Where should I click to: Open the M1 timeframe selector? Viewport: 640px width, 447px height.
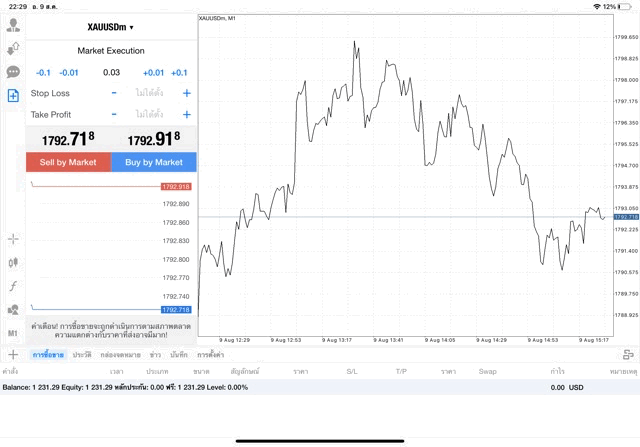tap(13, 333)
